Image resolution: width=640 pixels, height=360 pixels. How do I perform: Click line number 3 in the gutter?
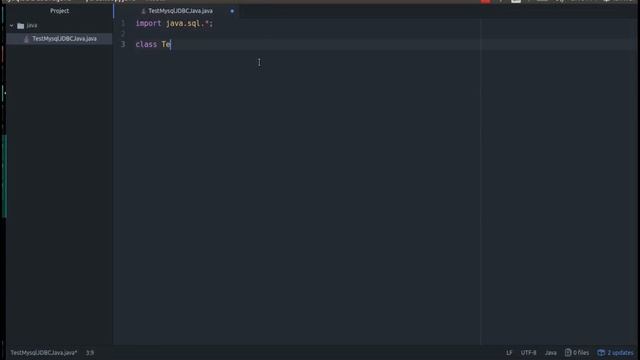[x=123, y=44]
